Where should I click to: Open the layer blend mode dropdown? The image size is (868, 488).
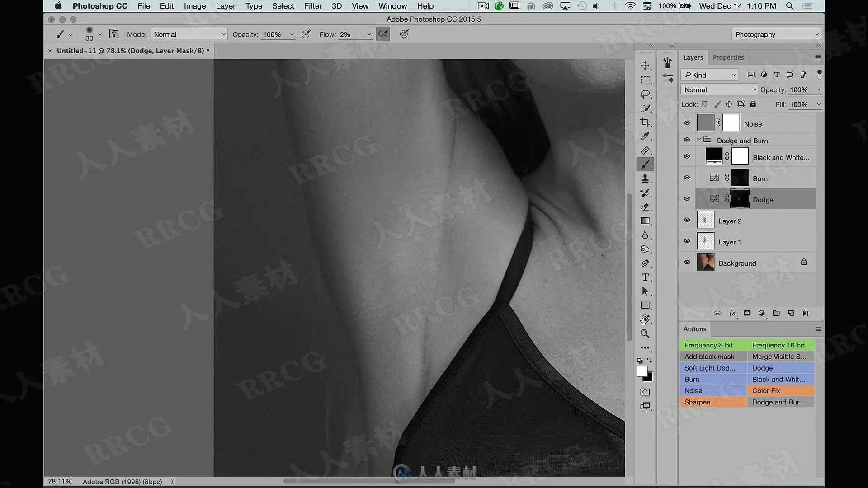pos(719,90)
